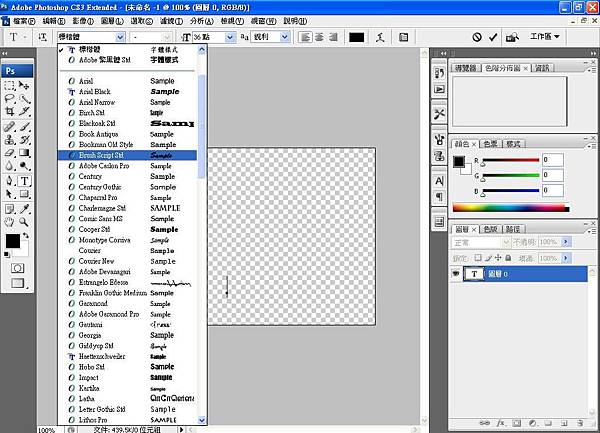Screen dimensions: 600x433
Task: Select the Crop tool
Action: coord(10,112)
